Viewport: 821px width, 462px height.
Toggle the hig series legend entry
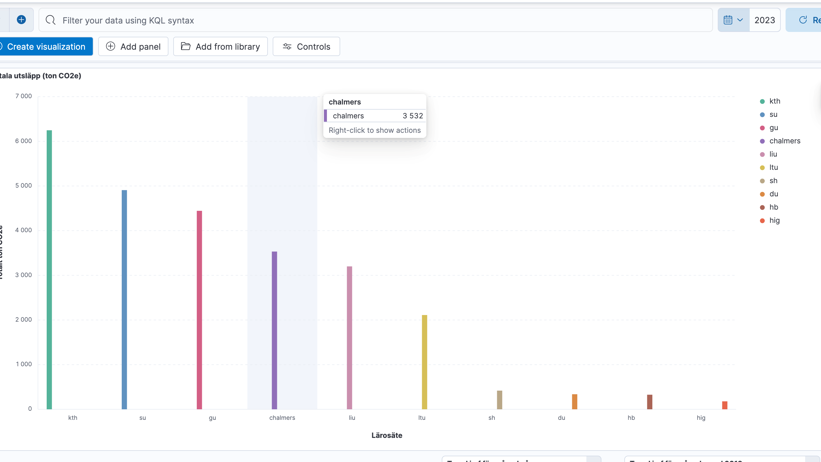(x=774, y=221)
